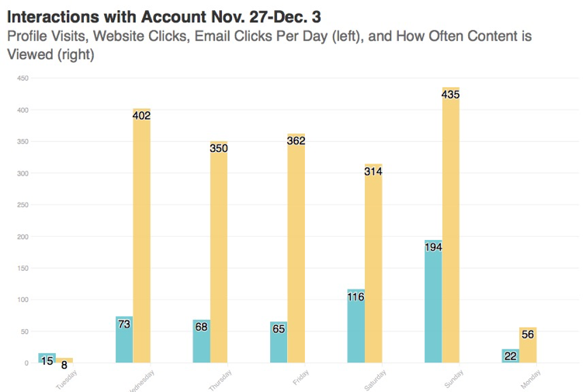Viewport: 586px width, 392px height.
Task: Click the yellow Thursday bar labeled 350
Action: pyautogui.click(x=219, y=252)
